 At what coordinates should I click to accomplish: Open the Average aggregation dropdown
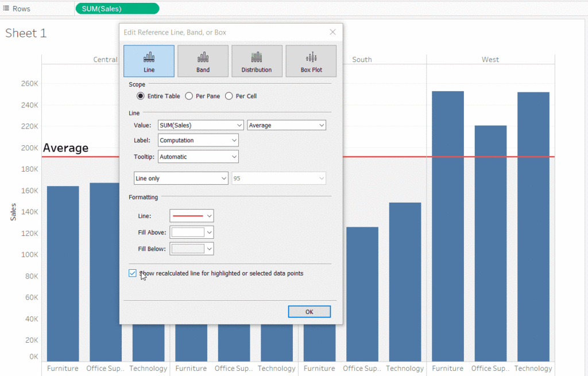pos(286,125)
